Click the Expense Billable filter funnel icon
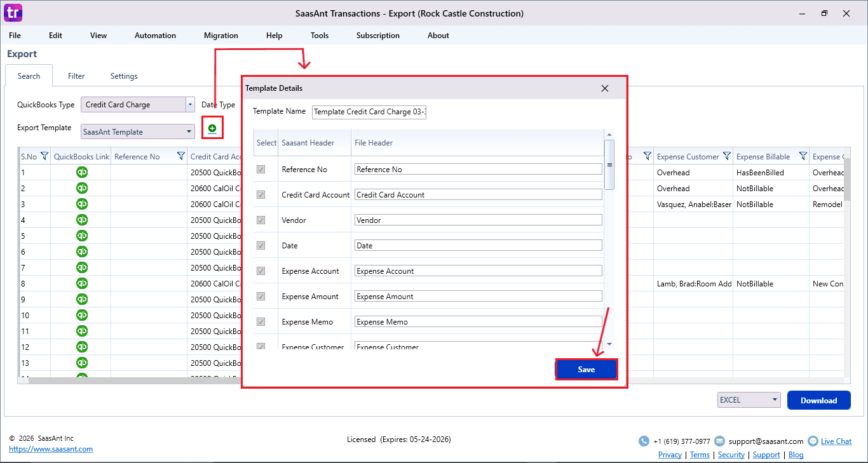 (803, 156)
